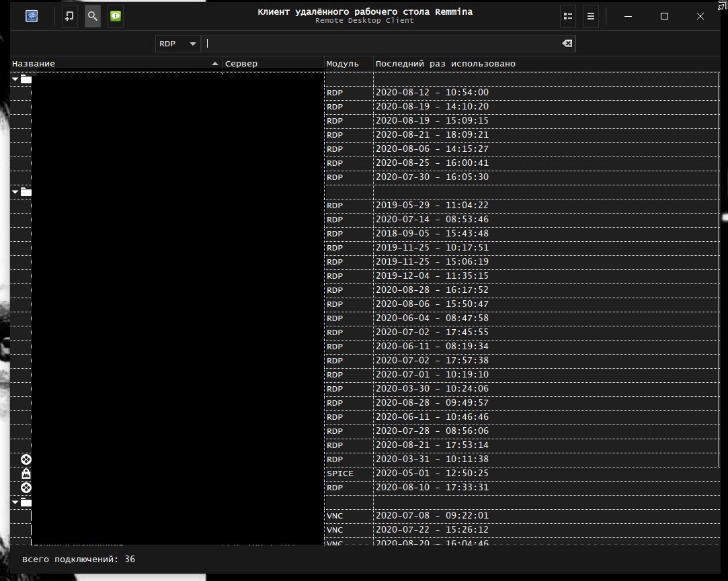Clear the quick connect field with backspace icon

567,43
